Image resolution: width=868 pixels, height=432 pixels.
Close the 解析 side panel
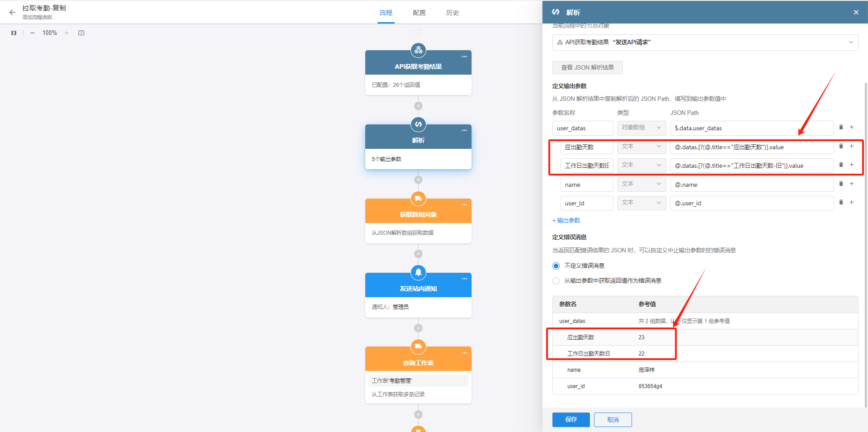click(x=856, y=12)
